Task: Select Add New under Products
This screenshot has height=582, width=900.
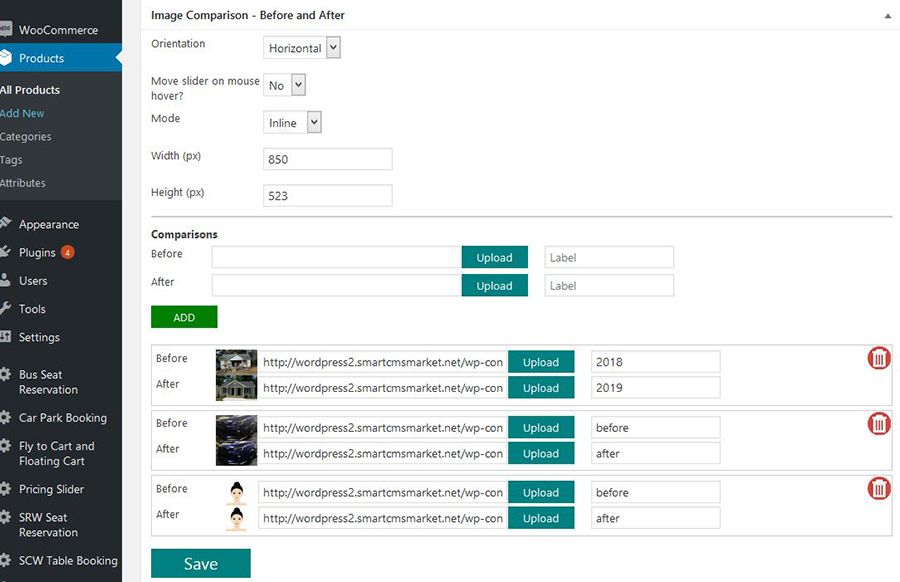Action: (22, 113)
